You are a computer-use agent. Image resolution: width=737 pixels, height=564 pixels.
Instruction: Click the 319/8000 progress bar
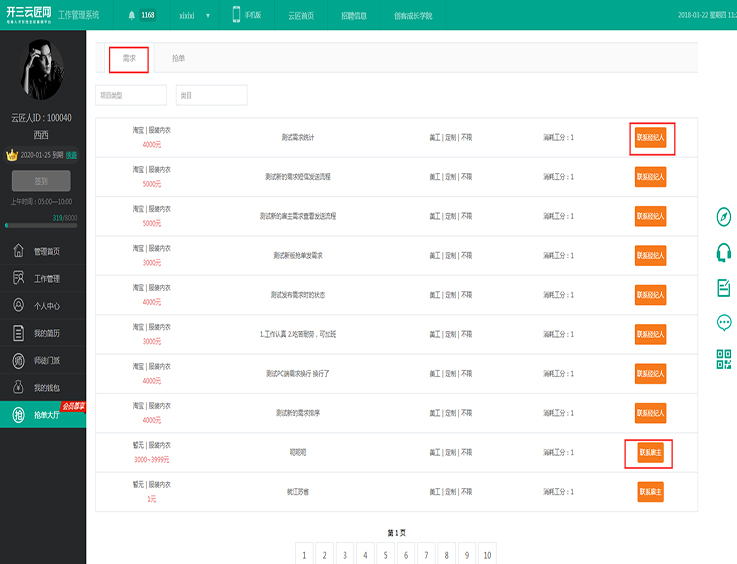41,225
